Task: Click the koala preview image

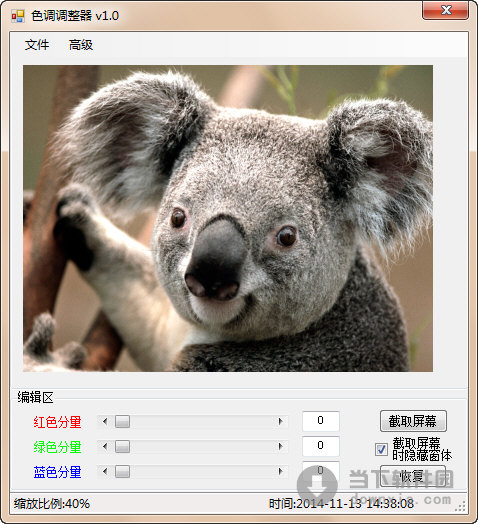Action: 228,218
